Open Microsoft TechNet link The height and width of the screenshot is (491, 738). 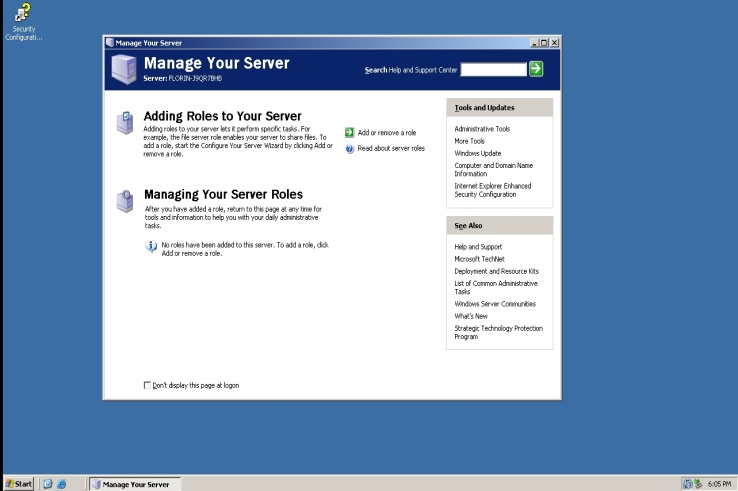point(479,259)
